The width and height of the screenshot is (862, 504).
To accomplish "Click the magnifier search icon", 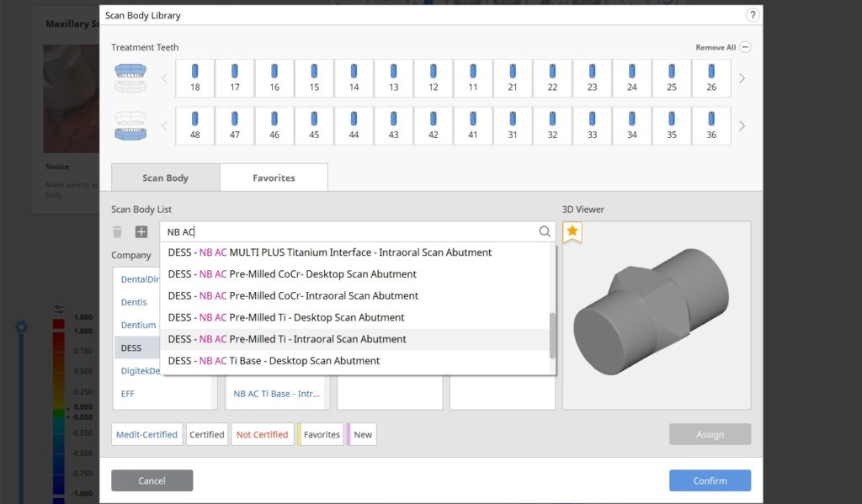I will pyautogui.click(x=545, y=231).
